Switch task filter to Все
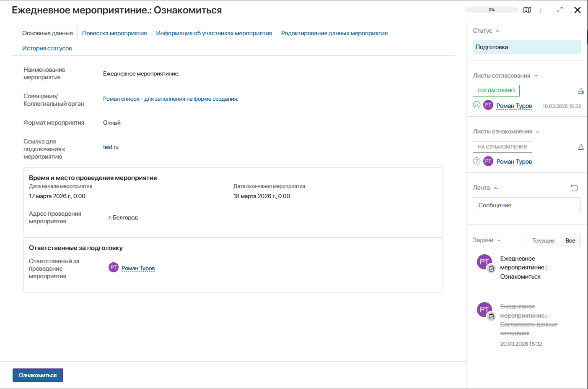 (x=570, y=240)
